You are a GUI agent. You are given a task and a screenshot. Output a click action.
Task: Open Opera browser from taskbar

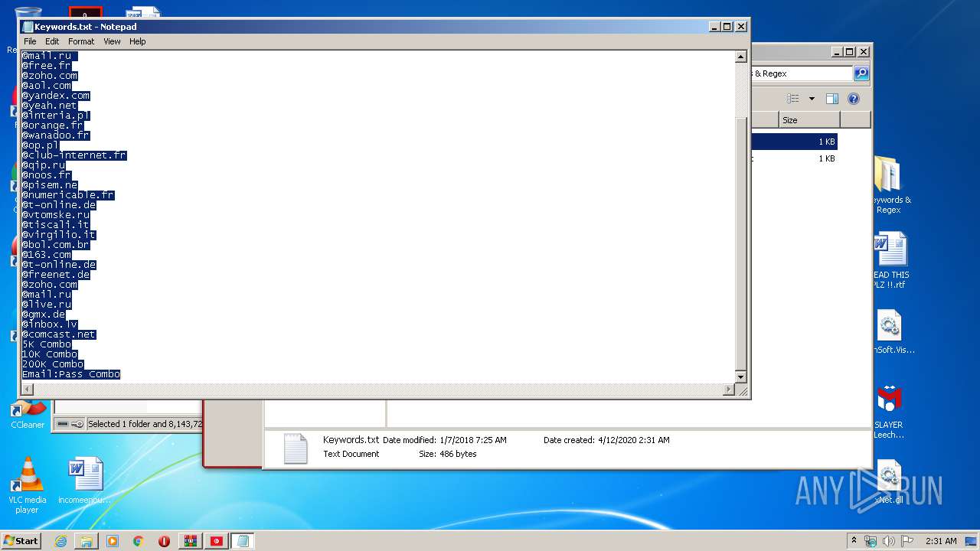coord(164,541)
